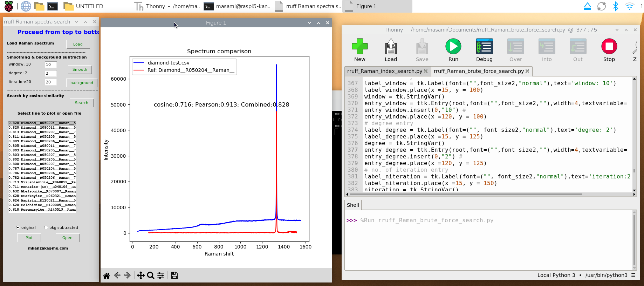Click the background subtraction button
Image resolution: width=644 pixels, height=286 pixels.
click(82, 83)
